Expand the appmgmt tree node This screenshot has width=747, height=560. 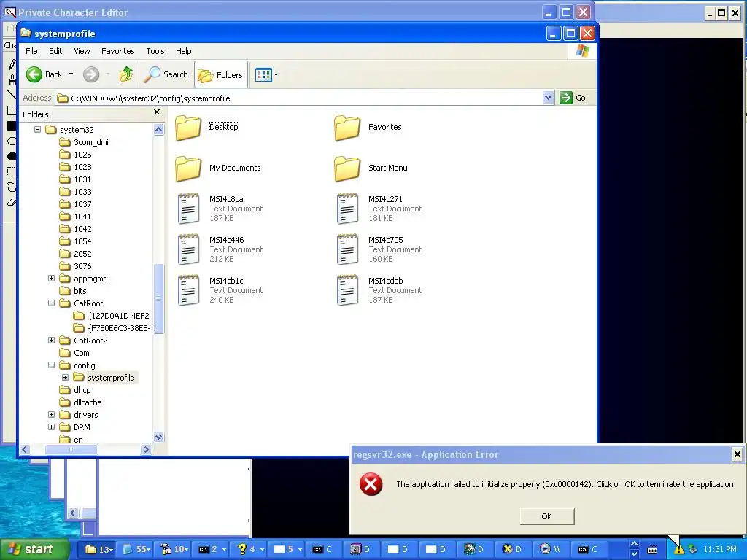[52, 278]
